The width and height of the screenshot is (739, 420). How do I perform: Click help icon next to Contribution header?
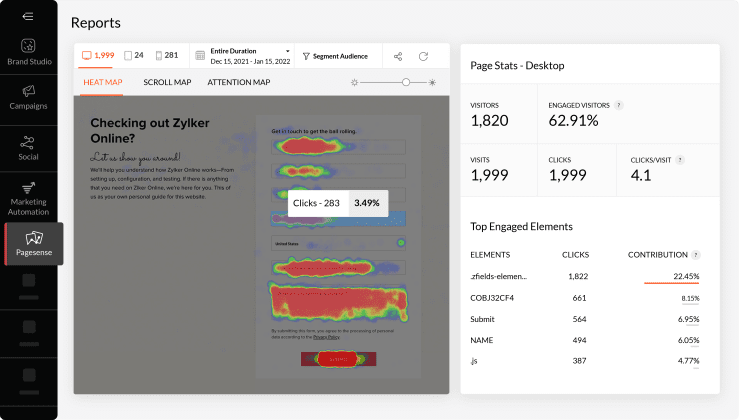696,255
